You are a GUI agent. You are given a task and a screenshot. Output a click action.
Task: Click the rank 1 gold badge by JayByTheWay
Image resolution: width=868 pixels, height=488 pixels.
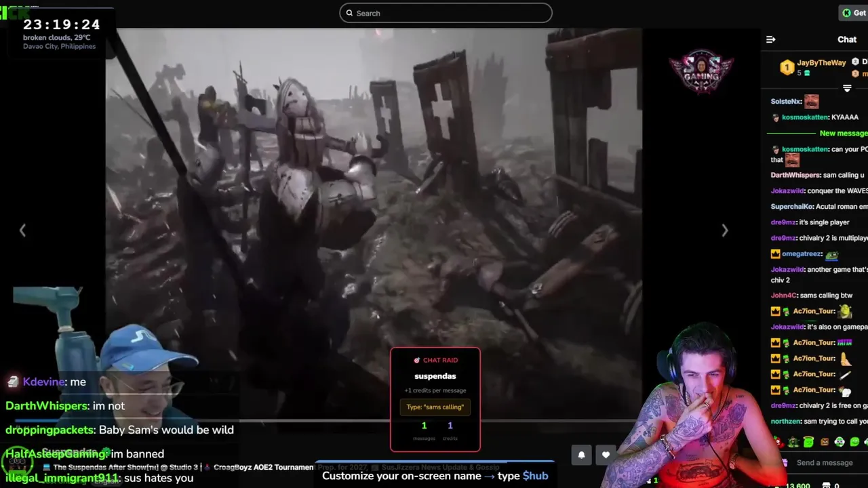[787, 67]
